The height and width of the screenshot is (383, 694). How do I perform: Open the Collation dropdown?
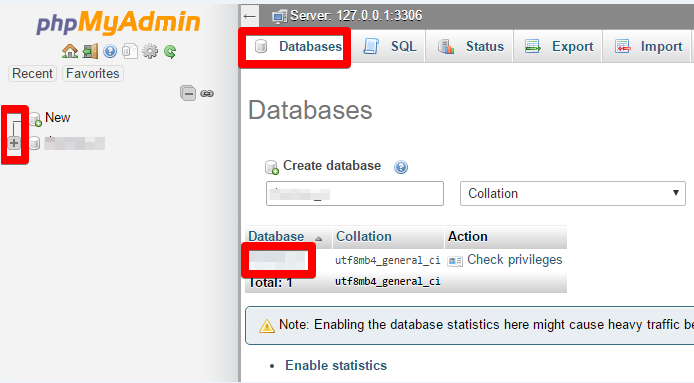point(573,193)
